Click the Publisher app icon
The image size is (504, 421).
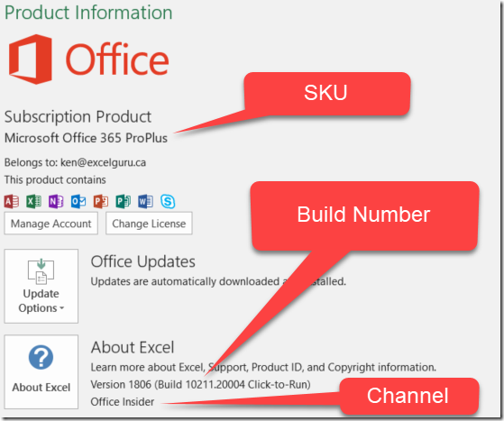point(124,202)
